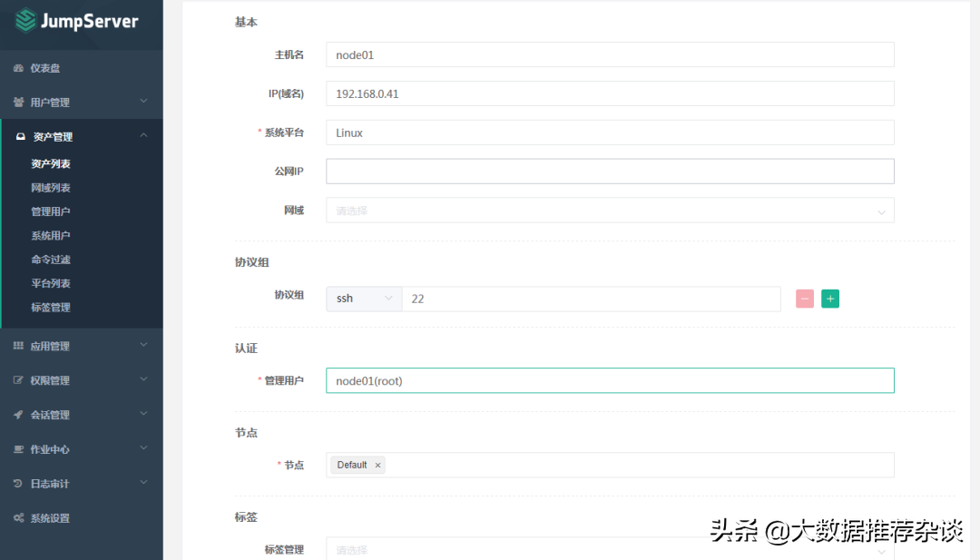
Task: Expand the 作业中心 menu chevron
Action: (x=143, y=449)
